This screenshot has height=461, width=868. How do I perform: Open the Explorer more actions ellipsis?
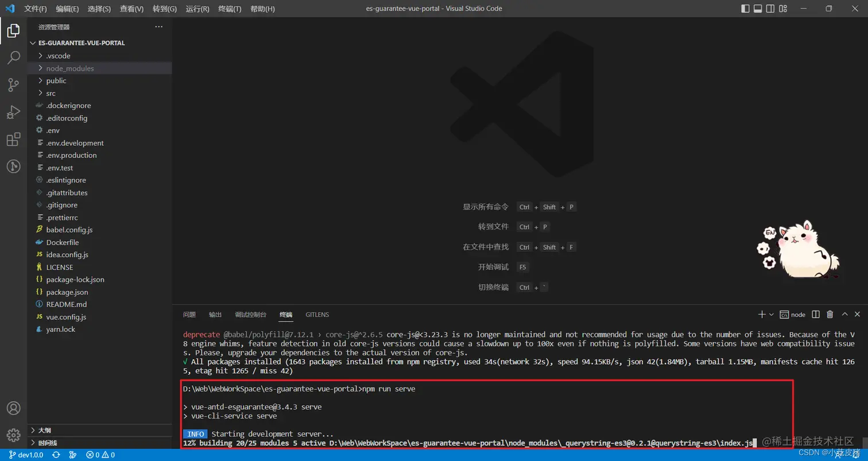point(159,27)
